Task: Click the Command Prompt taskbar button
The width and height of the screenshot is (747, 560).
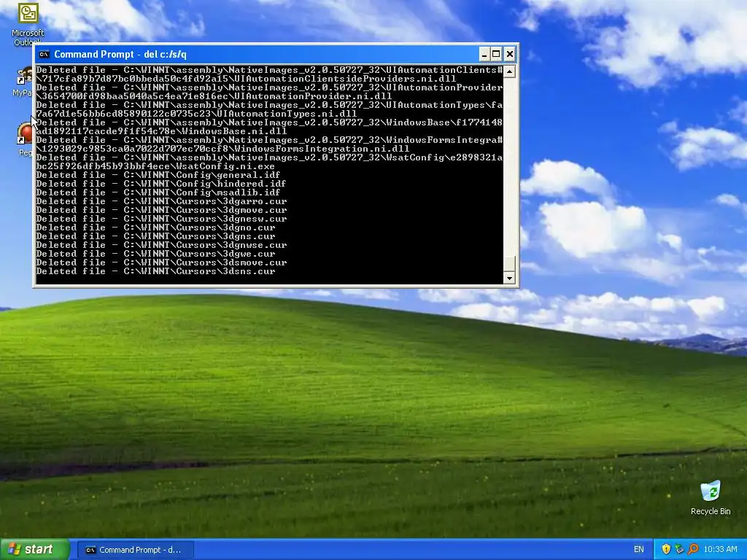Action: point(135,550)
